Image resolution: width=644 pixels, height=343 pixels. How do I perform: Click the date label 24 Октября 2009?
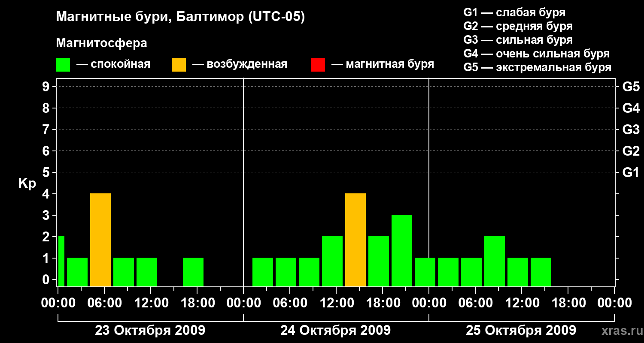[x=336, y=331]
